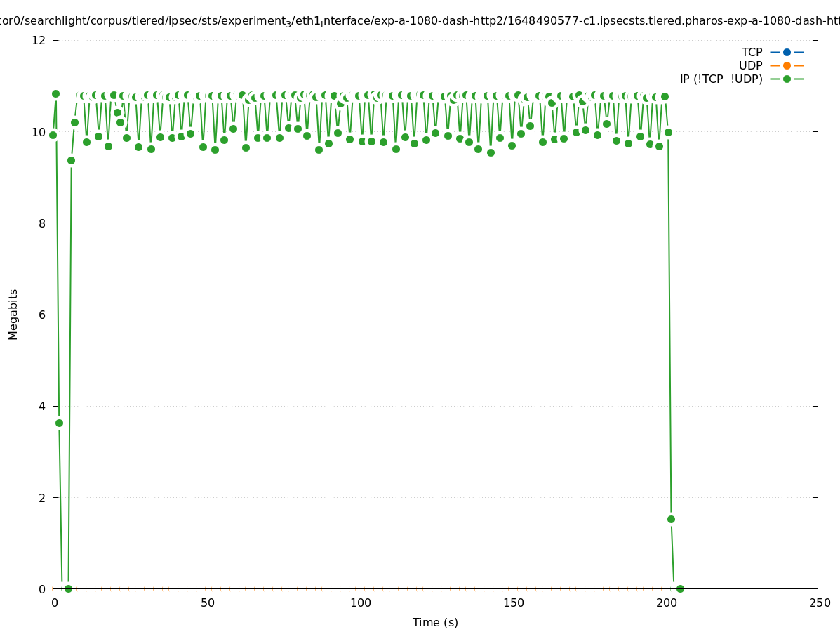Viewport: 840px width, 632px height.
Task: Click the data point near 3.6 megabits at start
Action: (x=59, y=423)
